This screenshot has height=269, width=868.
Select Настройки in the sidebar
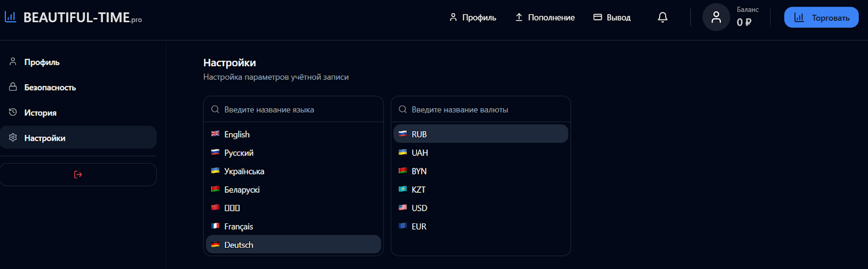click(78, 138)
